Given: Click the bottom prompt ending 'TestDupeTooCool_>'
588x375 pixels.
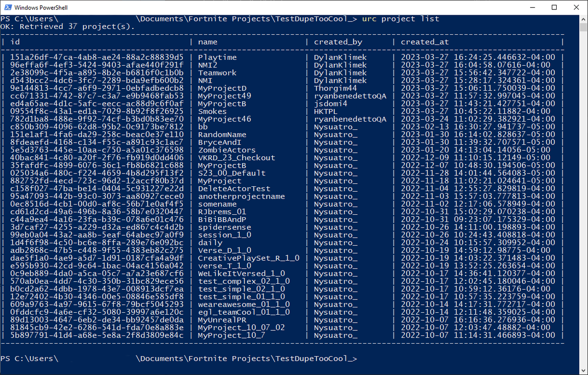Looking at the screenshot, I should coord(179,359).
